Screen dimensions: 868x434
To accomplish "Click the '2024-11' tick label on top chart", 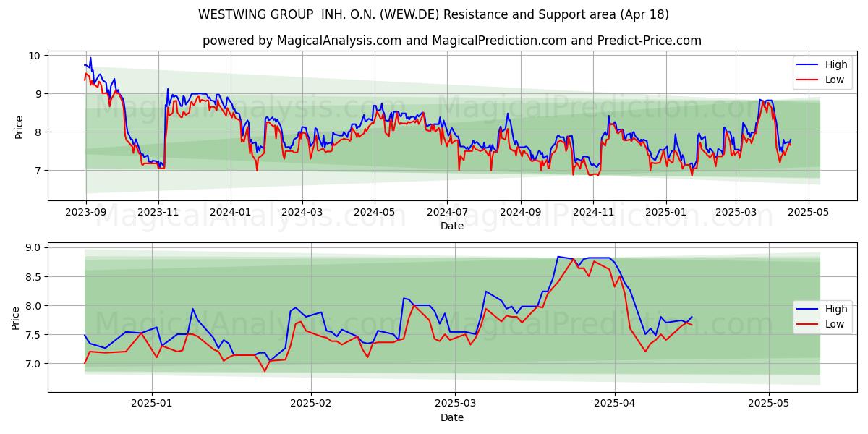I will [593, 213].
